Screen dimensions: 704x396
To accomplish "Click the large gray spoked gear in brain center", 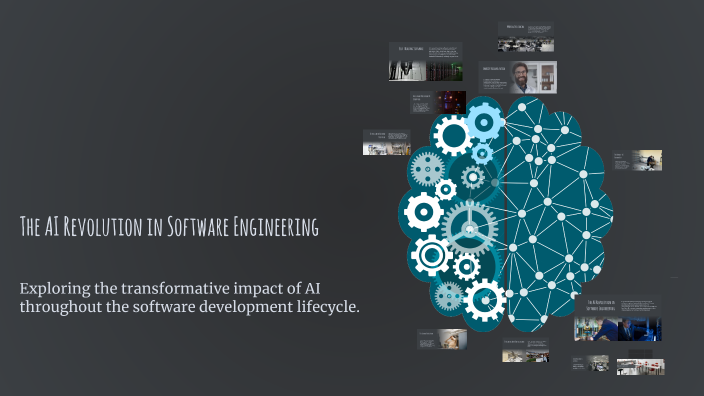I will pos(470,229).
